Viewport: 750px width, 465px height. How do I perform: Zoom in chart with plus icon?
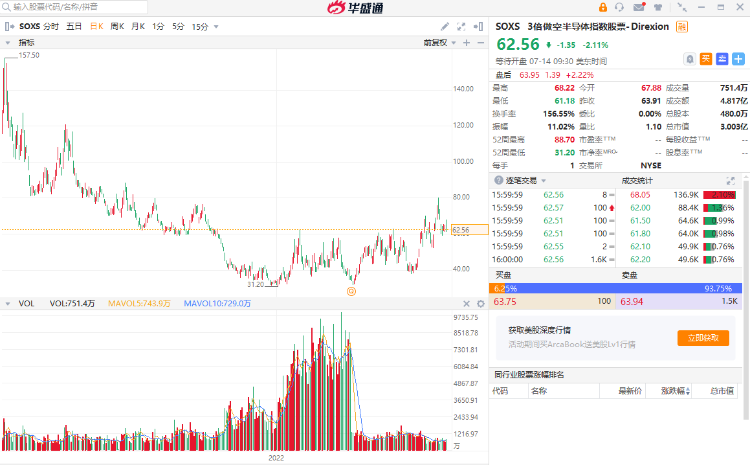[x=466, y=43]
